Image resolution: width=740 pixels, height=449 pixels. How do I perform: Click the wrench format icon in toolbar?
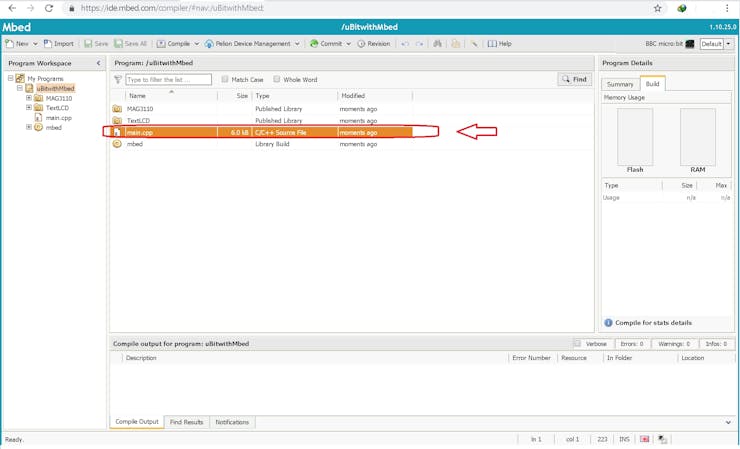coord(474,43)
